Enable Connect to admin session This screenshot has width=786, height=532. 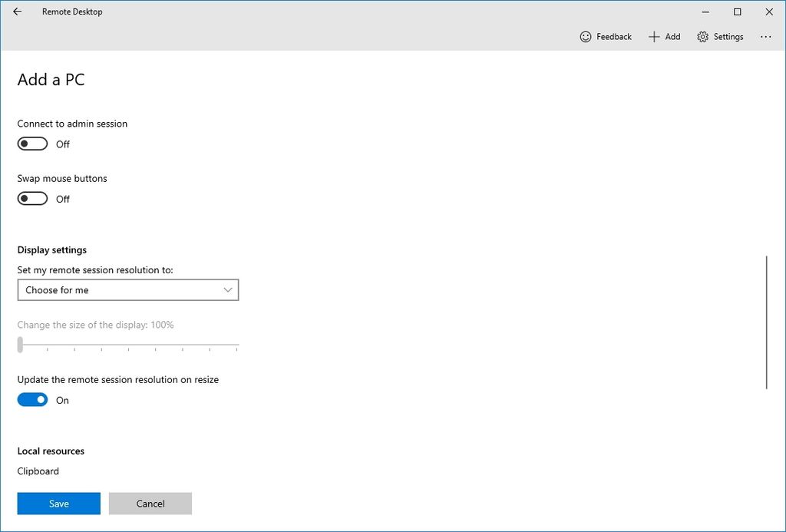31,144
